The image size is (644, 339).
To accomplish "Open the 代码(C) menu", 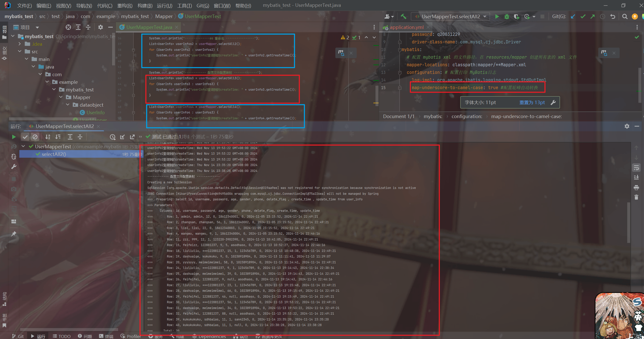I will (x=105, y=5).
